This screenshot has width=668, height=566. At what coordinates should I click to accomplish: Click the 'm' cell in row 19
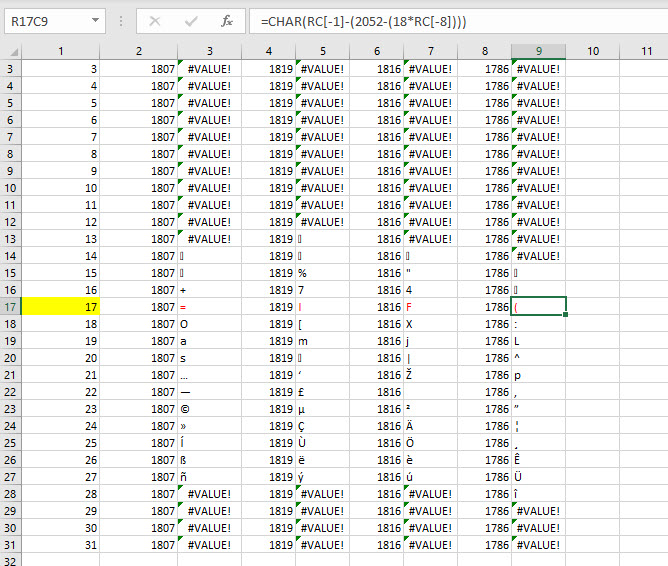pyautogui.click(x=322, y=341)
